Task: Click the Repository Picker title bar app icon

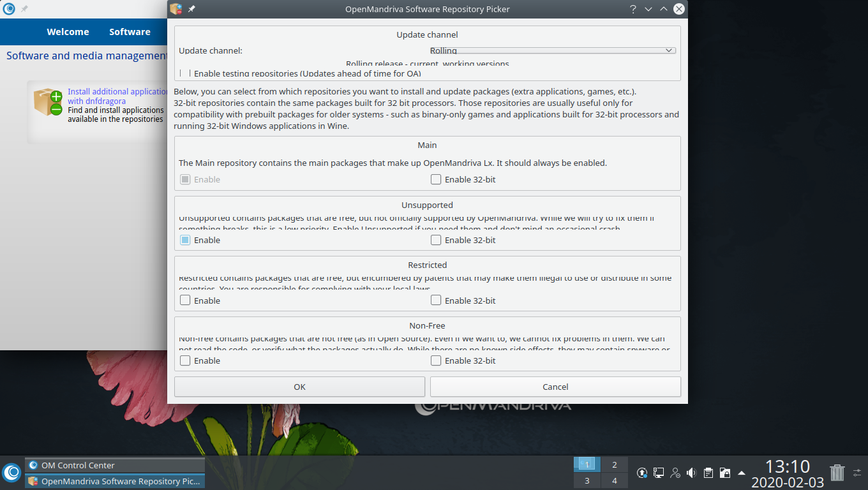Action: (x=176, y=9)
